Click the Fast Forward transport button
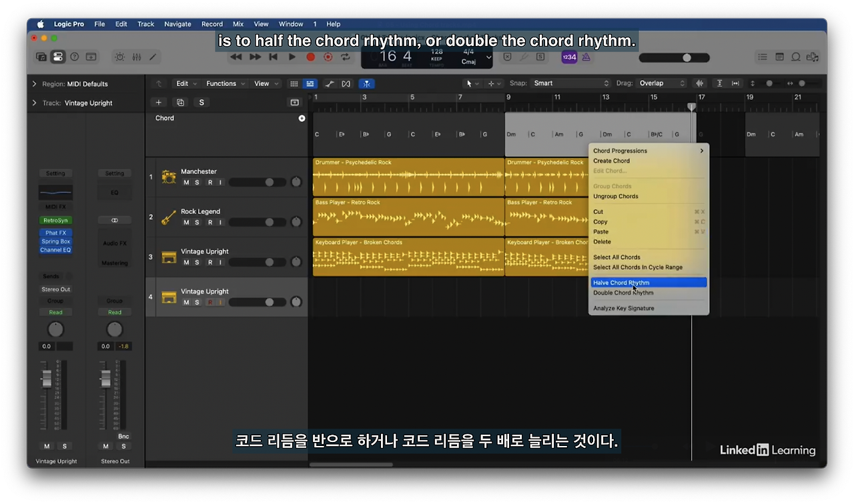 (255, 57)
